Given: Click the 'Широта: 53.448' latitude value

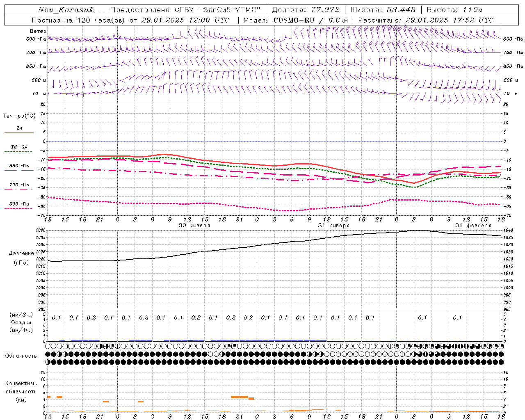Looking at the screenshot, I should tap(383, 10).
